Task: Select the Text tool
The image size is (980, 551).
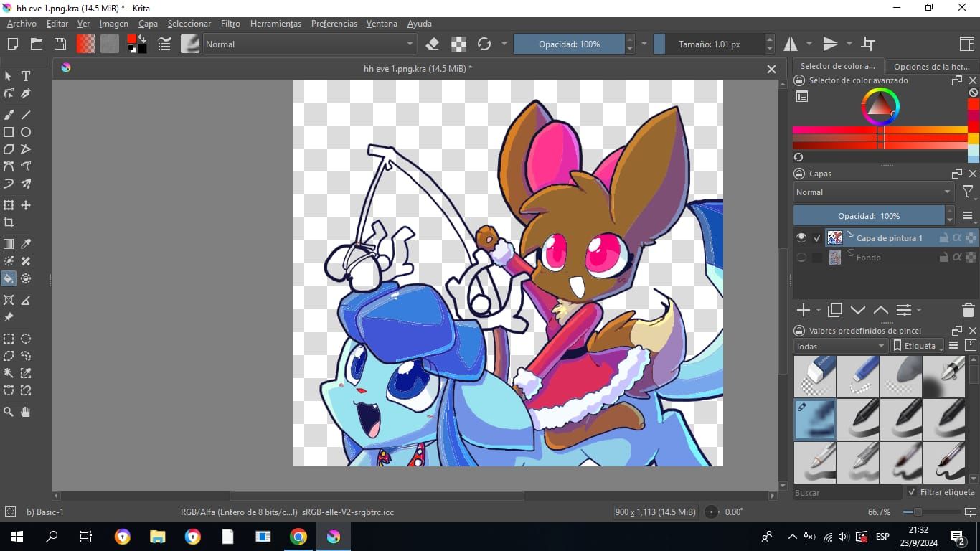Action: pyautogui.click(x=26, y=76)
